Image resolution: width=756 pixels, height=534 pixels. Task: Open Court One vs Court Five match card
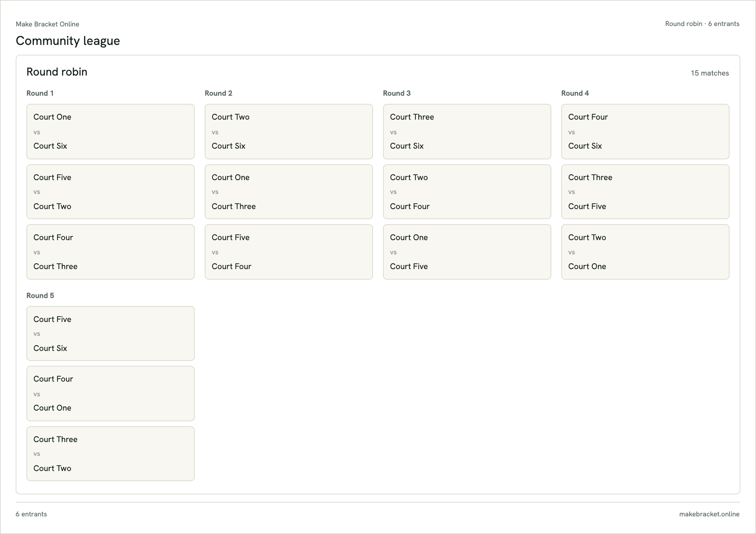(467, 252)
